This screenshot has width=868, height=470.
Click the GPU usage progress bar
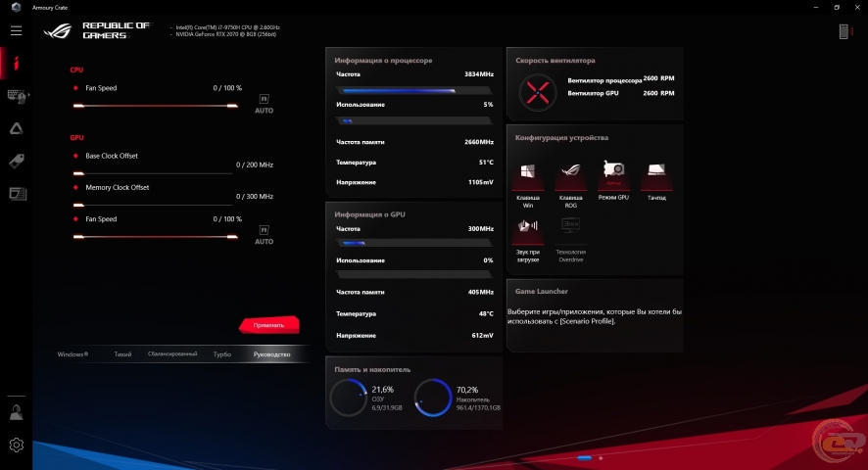[x=413, y=274]
